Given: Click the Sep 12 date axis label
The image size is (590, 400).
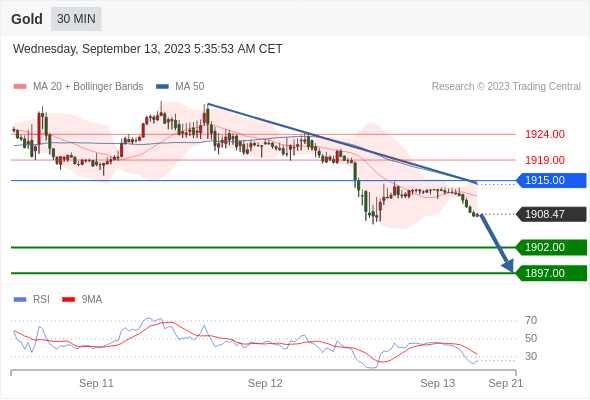Looking at the screenshot, I should tap(265, 383).
